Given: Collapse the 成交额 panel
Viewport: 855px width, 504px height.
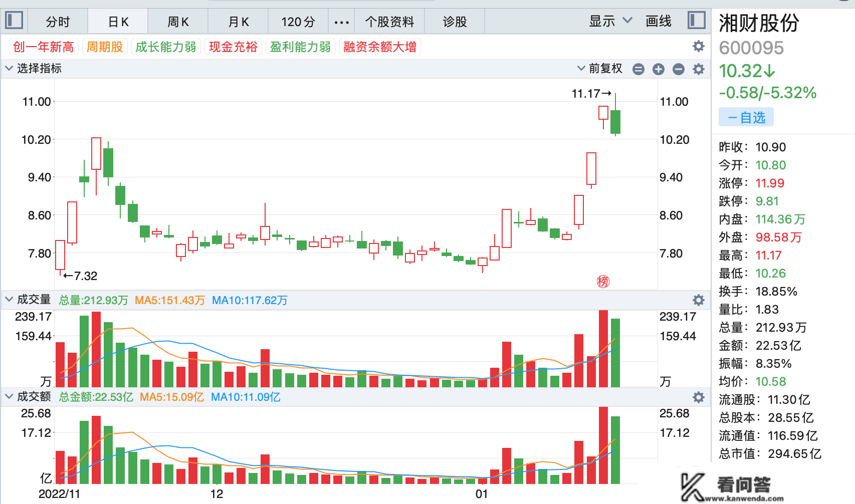Looking at the screenshot, I should tap(9, 396).
